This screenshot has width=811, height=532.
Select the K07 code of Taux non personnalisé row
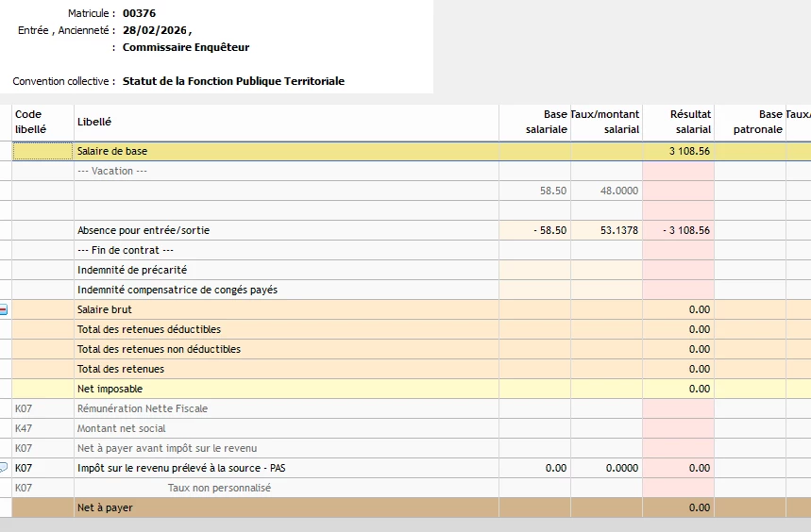(24, 488)
